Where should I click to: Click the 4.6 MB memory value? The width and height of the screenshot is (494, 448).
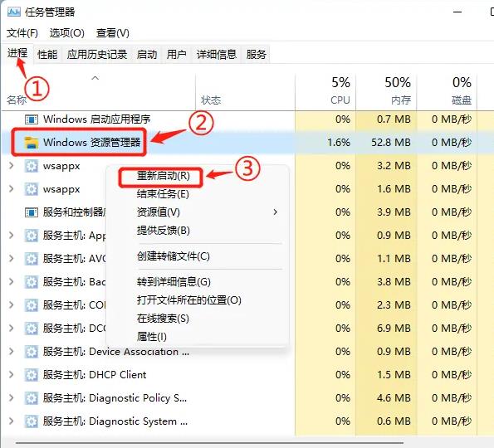(394, 398)
